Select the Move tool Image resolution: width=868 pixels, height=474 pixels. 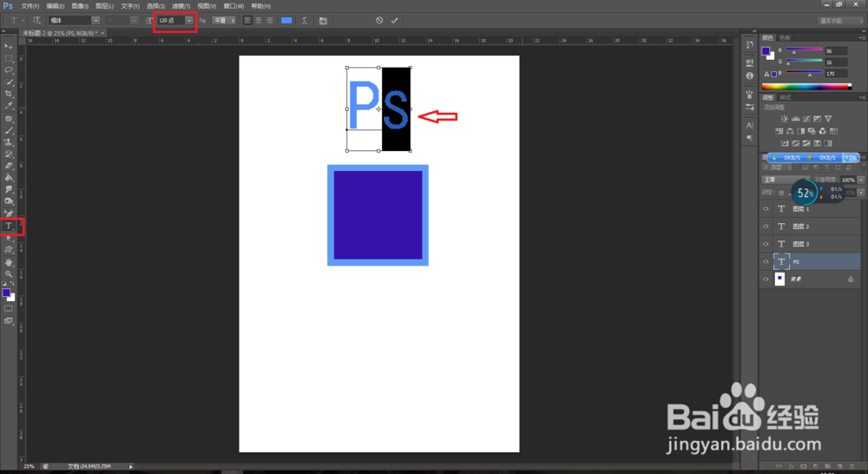(9, 47)
